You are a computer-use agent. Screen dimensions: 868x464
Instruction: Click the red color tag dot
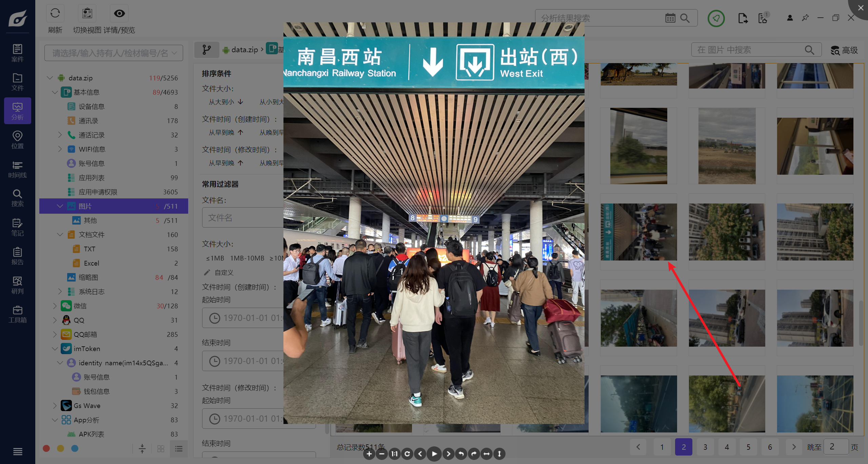(x=46, y=448)
